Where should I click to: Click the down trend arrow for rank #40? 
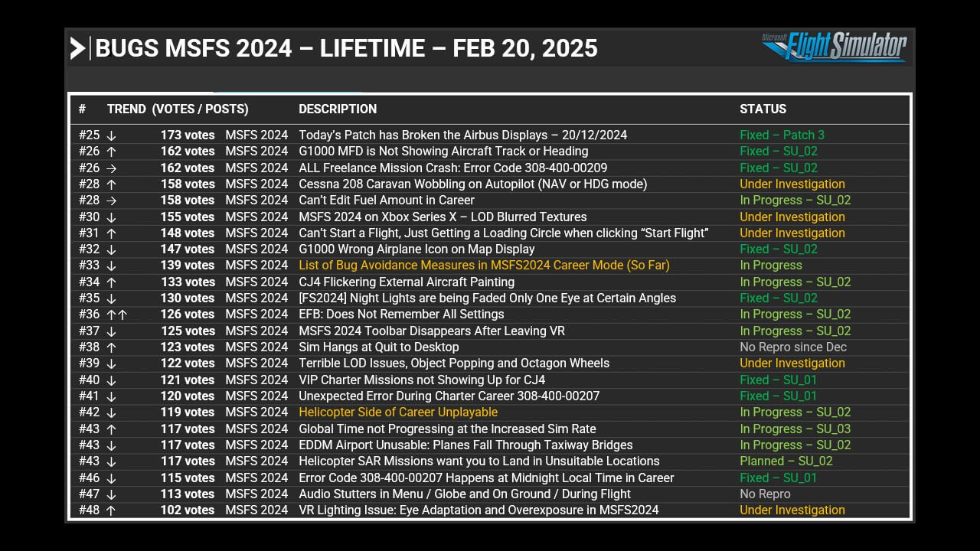[111, 380]
